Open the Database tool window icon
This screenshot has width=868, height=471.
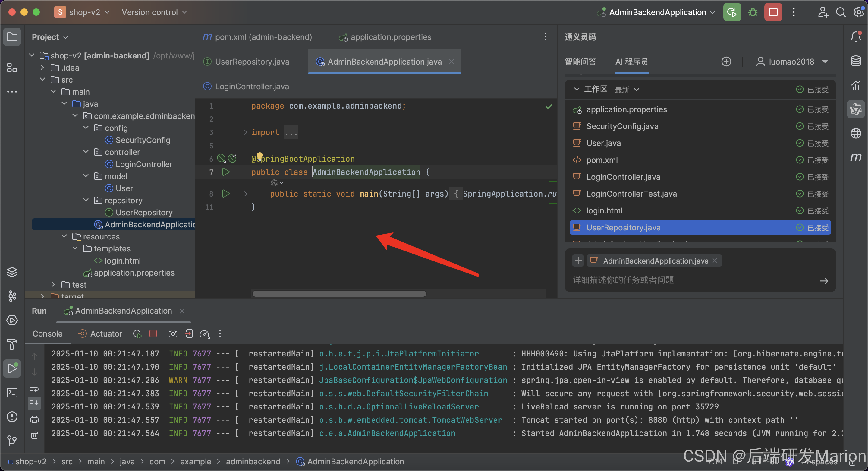[856, 61]
